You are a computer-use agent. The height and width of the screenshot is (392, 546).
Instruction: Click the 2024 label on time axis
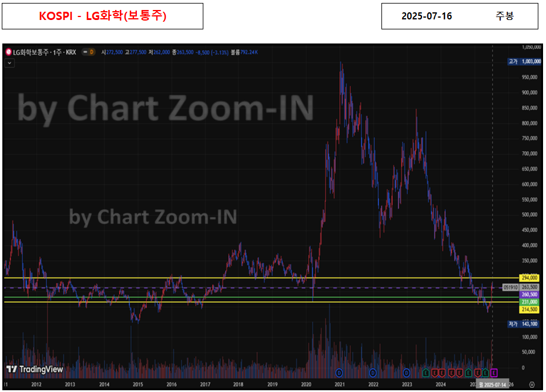tap(440, 385)
